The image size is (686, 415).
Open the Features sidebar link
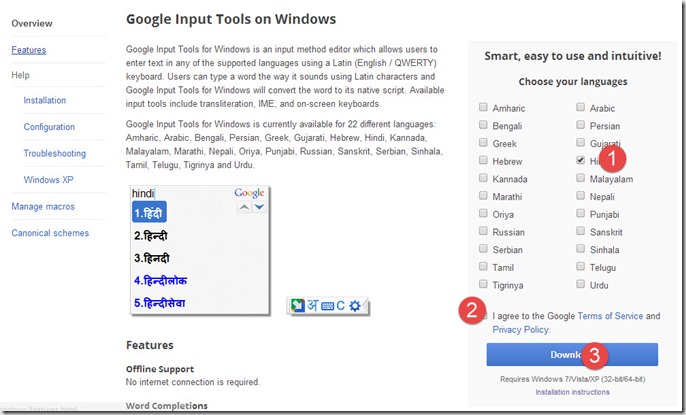[28, 50]
